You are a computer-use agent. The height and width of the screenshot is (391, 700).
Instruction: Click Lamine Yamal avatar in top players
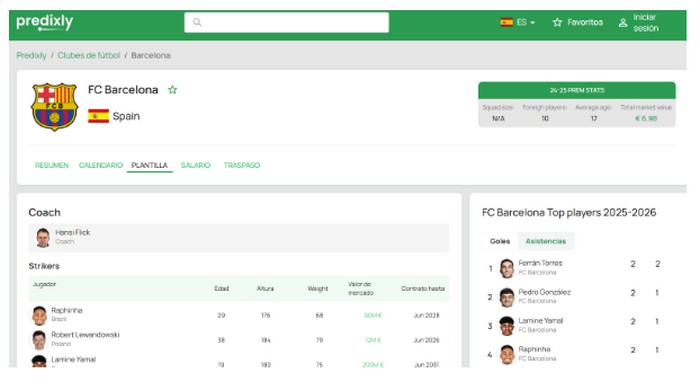[507, 326]
